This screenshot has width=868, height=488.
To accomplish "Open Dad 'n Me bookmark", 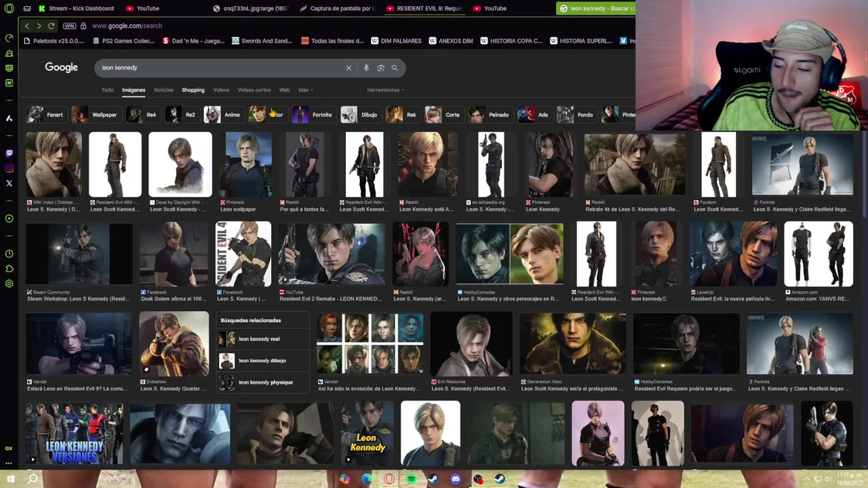I will [x=193, y=41].
